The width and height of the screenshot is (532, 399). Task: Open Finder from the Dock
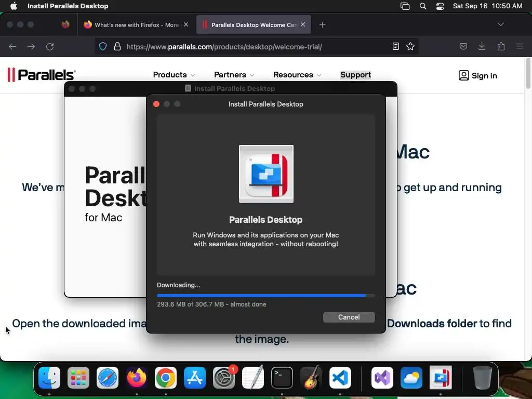[x=49, y=378]
